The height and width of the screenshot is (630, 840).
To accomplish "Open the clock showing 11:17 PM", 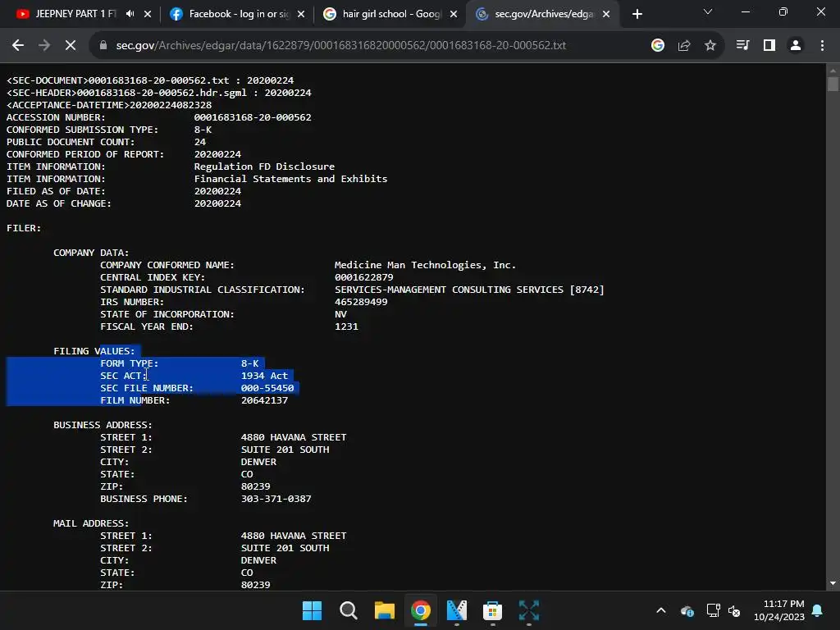I will point(779,610).
